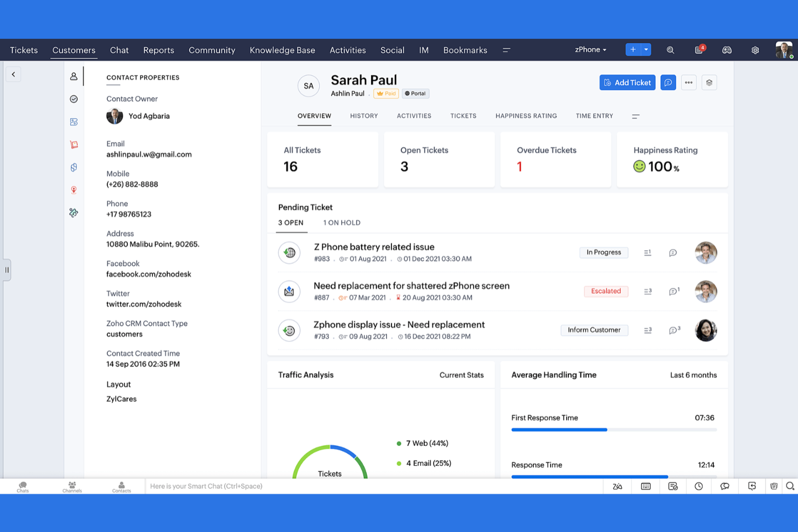The height and width of the screenshot is (532, 798).
Task: Switch to the 1 ON HOLD pending tickets view
Action: pyautogui.click(x=341, y=223)
